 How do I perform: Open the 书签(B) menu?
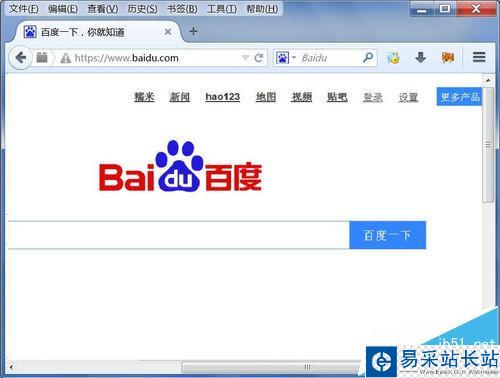(x=182, y=8)
